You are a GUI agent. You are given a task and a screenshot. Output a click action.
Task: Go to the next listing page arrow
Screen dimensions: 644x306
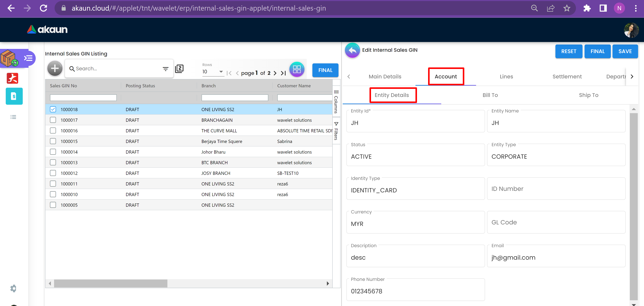pos(275,73)
